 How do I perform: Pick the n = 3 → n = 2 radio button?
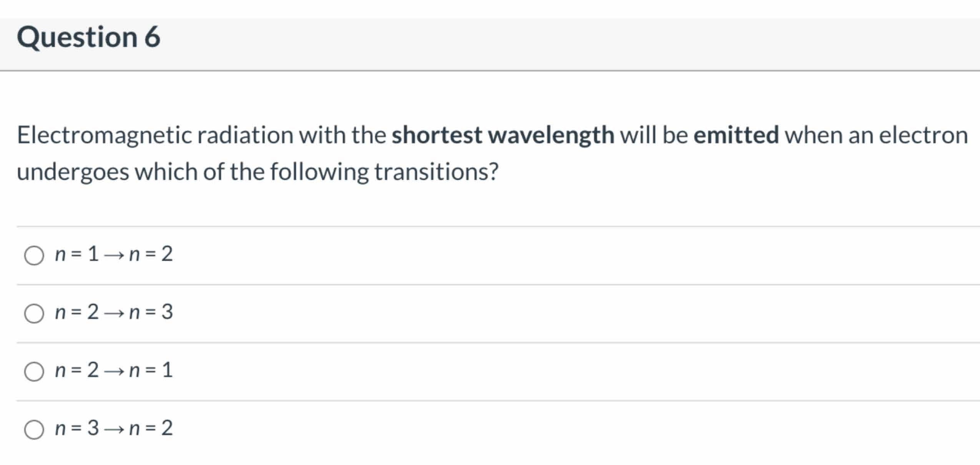(x=34, y=429)
